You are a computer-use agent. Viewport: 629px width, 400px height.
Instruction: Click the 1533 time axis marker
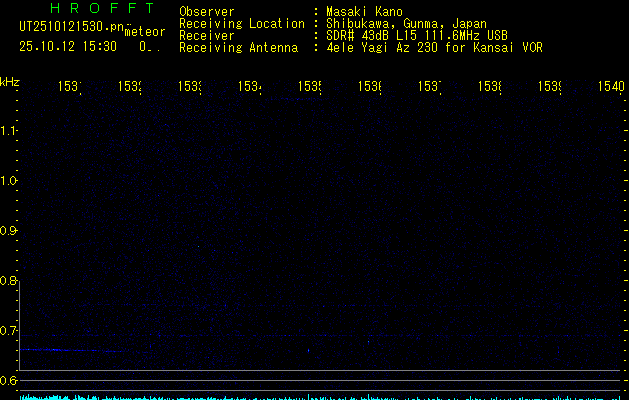point(189,86)
